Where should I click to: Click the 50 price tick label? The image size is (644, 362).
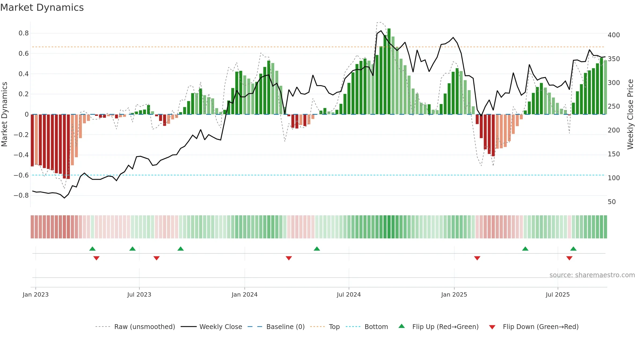(612, 202)
